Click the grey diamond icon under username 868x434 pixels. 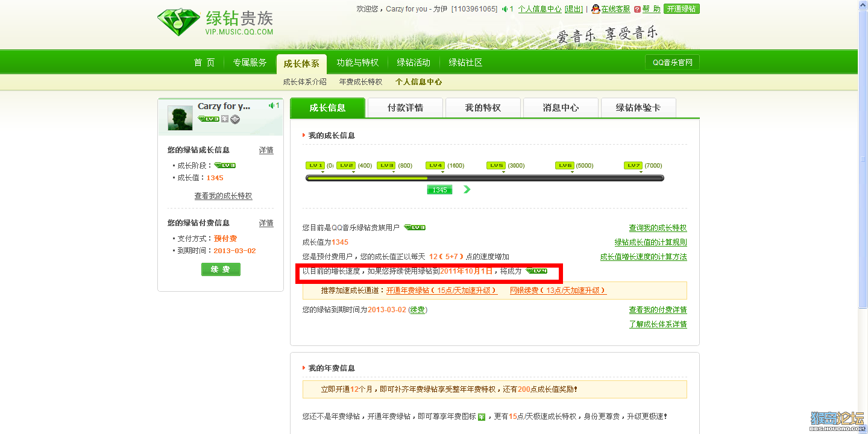pyautogui.click(x=235, y=119)
